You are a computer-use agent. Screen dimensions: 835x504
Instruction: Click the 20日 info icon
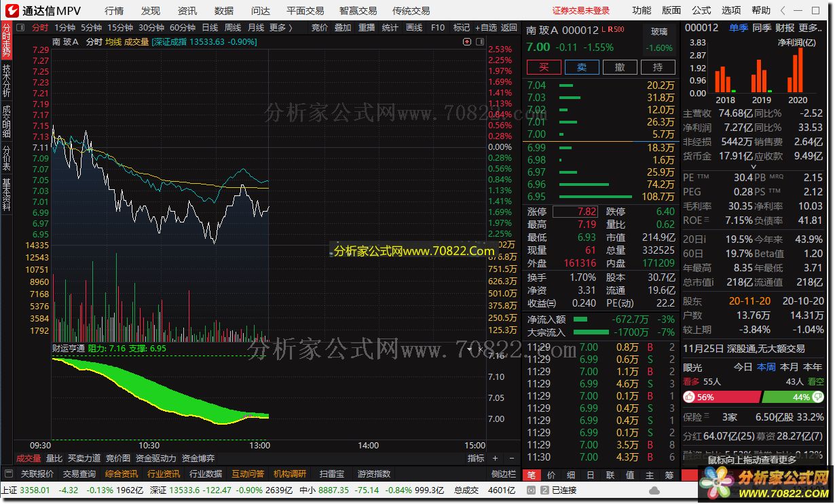704,239
